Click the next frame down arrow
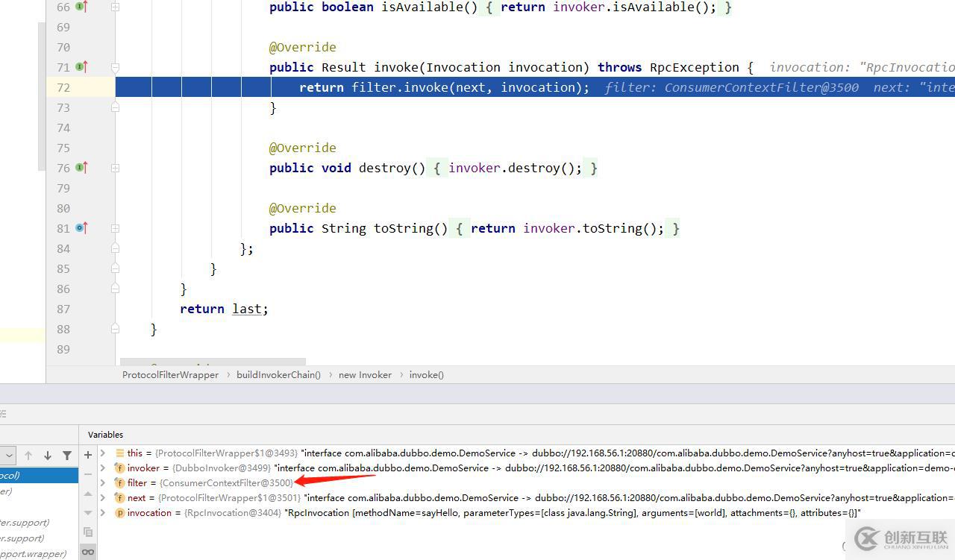Viewport: 955px width, 560px height. pos(48,455)
